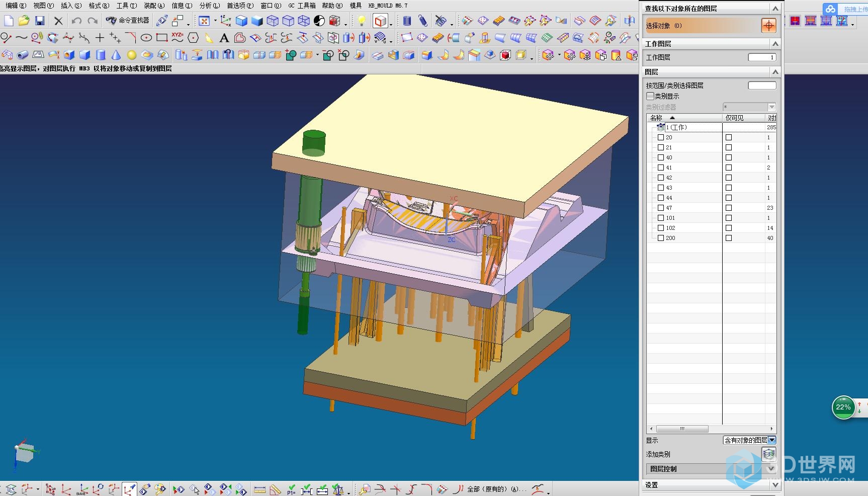Select the polygon (hexagon) tool
The width and height of the screenshot is (868, 496).
coord(193,38)
